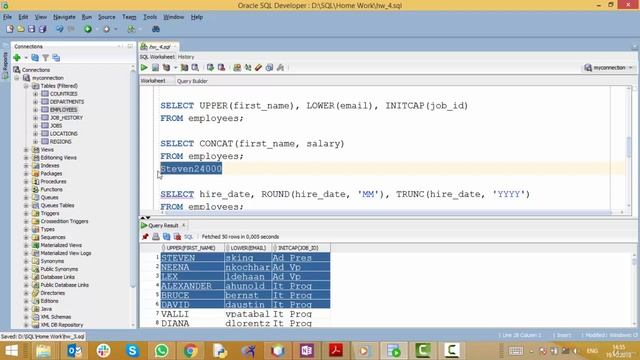Click the Undo arrow toolbar icon
This screenshot has width=640, height=360.
coord(60,29)
